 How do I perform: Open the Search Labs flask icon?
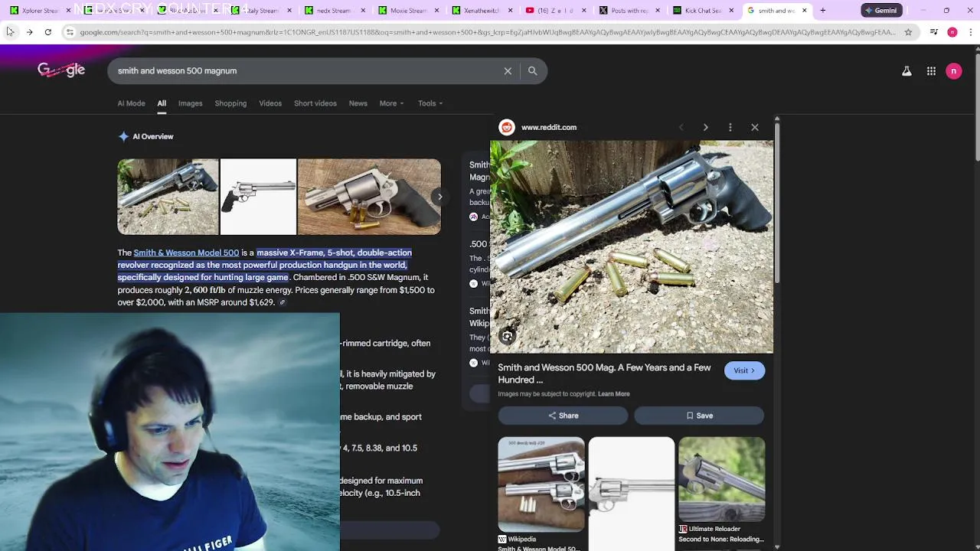906,71
